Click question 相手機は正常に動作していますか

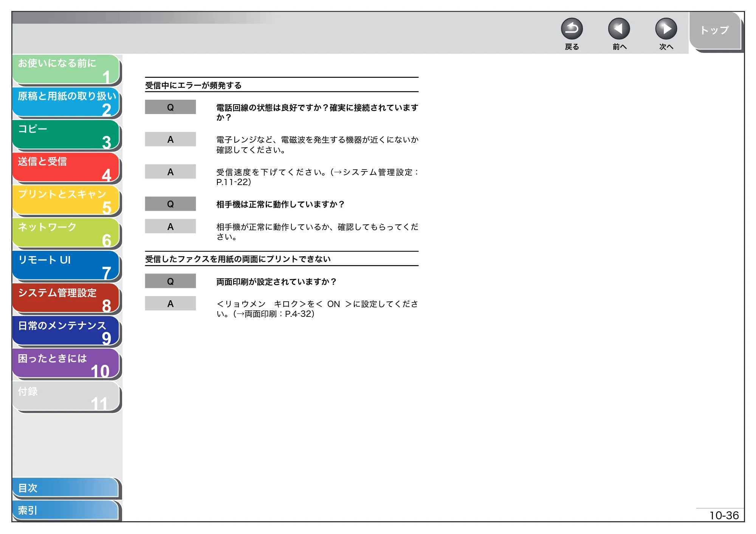click(280, 204)
